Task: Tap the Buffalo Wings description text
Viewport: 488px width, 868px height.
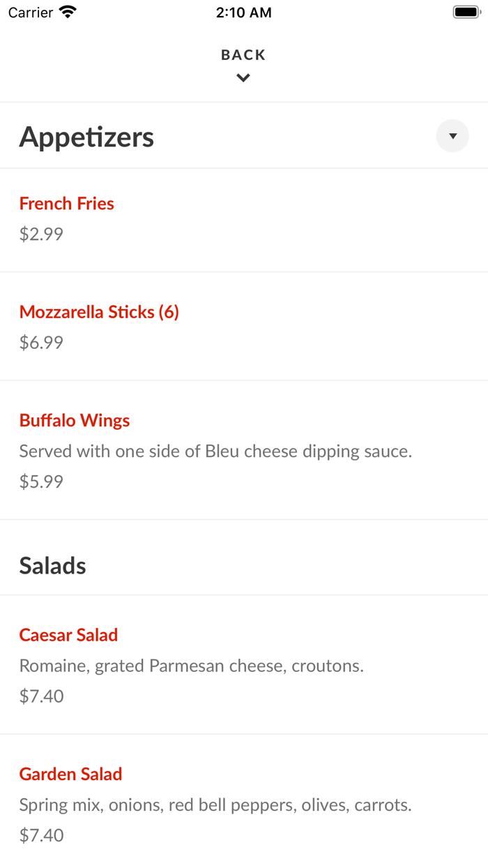Action: pos(216,451)
